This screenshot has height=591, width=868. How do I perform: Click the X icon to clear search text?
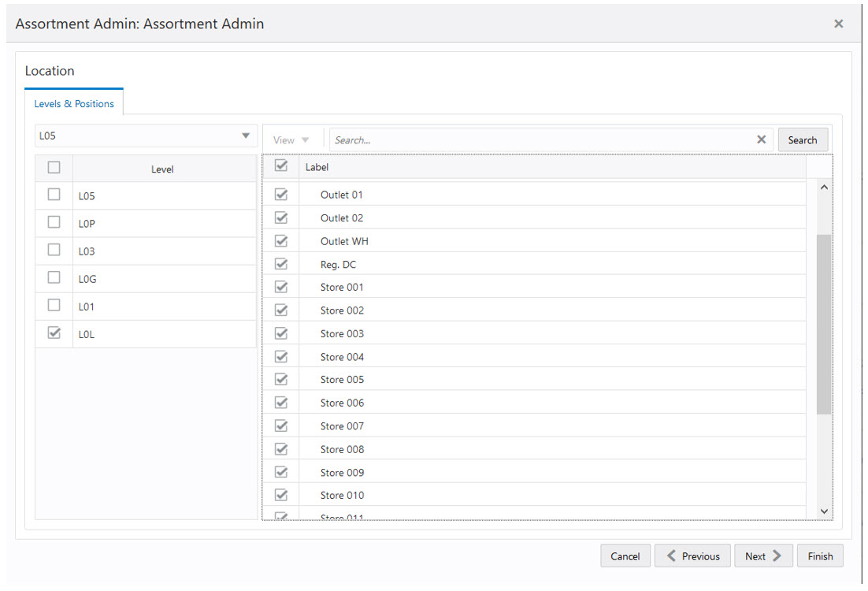tap(761, 139)
